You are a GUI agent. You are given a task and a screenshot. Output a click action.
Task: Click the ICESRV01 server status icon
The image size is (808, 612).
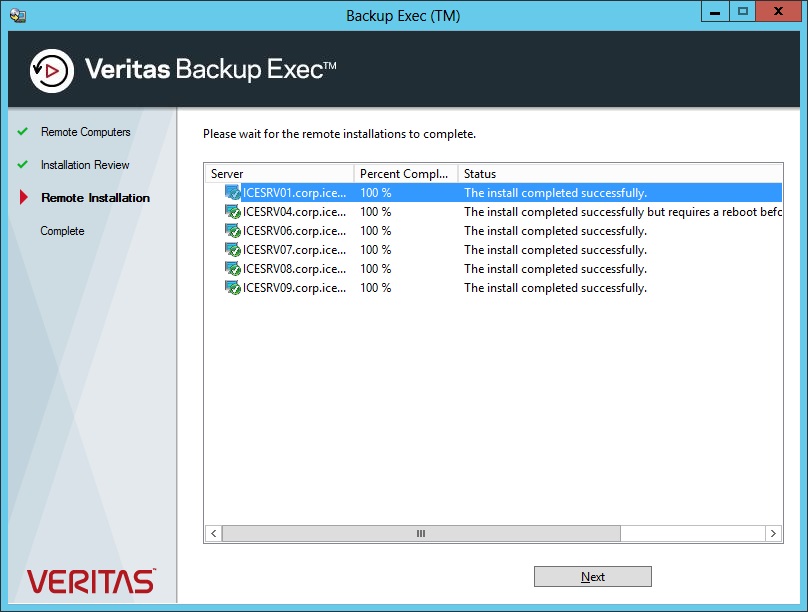pyautogui.click(x=233, y=193)
